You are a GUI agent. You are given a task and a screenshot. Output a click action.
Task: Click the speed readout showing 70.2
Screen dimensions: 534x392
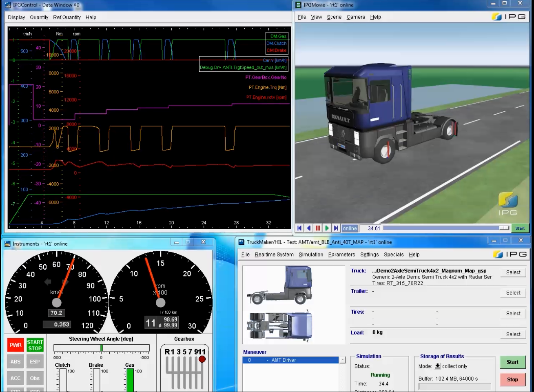[x=56, y=313]
